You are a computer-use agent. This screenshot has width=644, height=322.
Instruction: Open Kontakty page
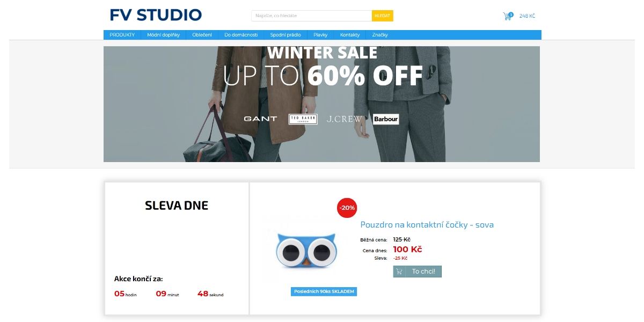click(x=350, y=35)
